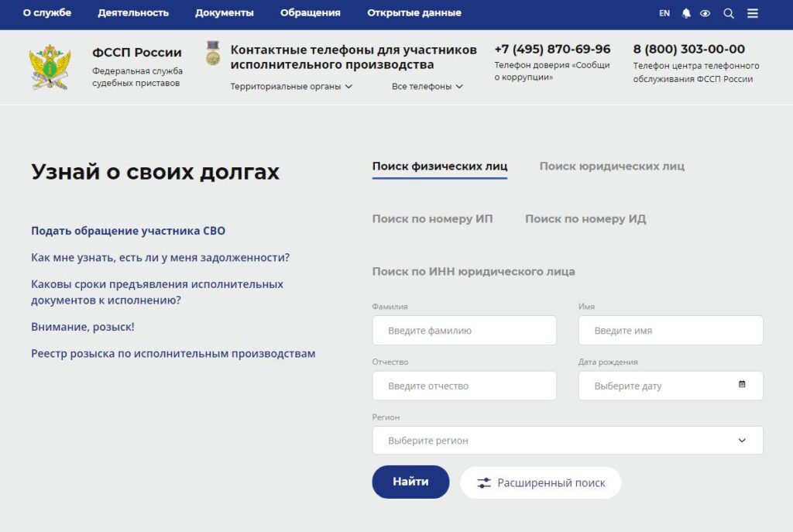This screenshot has width=793, height=532.
Task: Open Внимание, розыск! link
Action: tap(83, 327)
